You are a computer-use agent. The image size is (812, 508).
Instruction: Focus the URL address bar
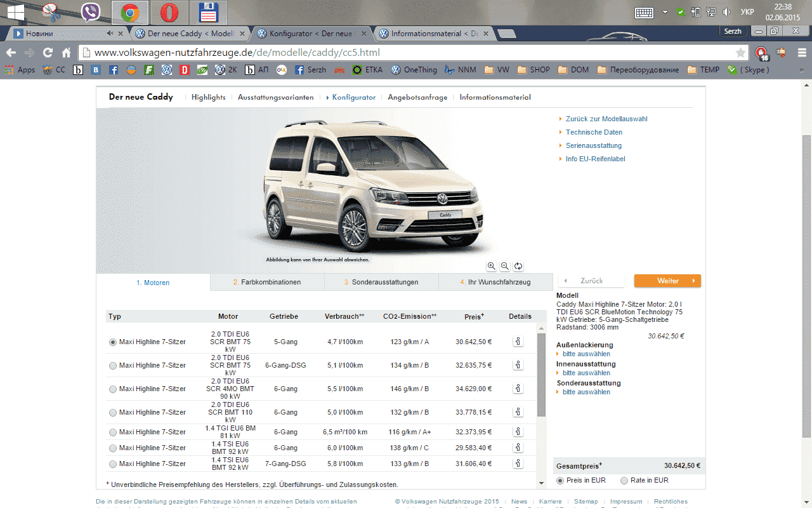point(412,53)
